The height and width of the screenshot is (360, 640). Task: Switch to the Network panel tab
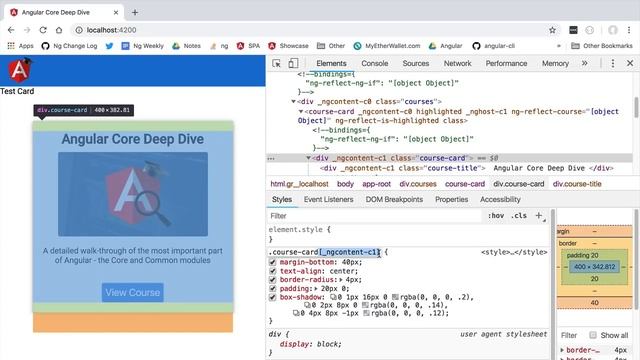[457, 63]
